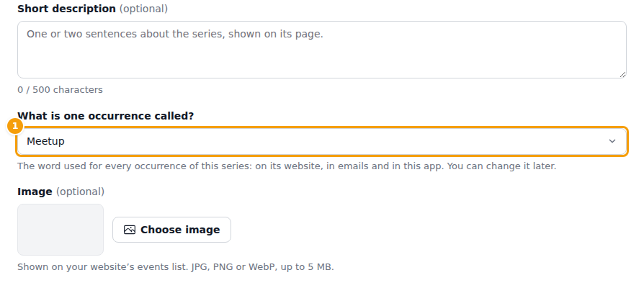Click '(optional)' next to Image label

[x=80, y=192]
